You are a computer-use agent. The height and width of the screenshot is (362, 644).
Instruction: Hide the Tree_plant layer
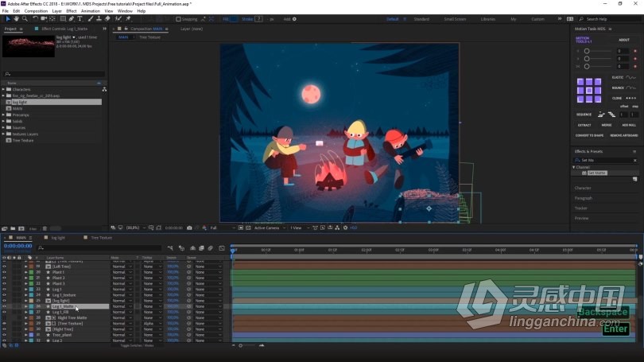tap(4, 335)
